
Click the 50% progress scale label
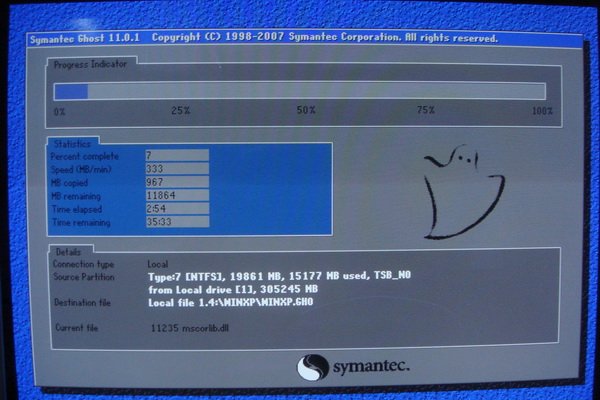[306, 110]
